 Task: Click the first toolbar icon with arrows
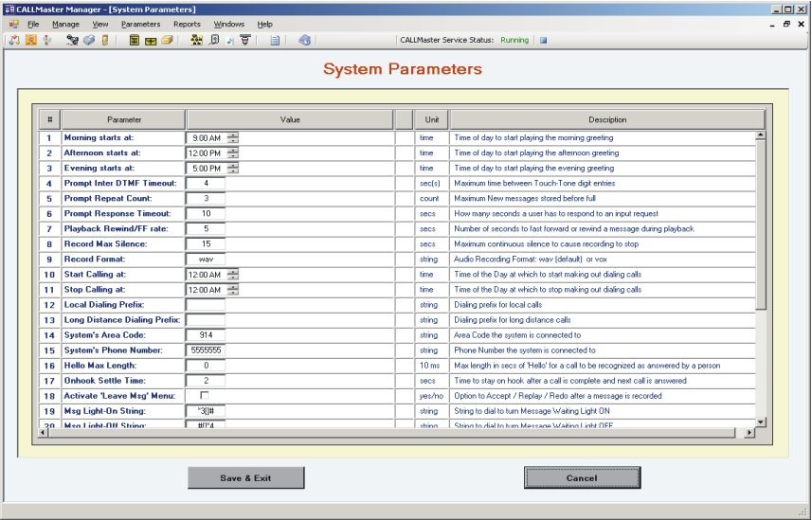click(14, 40)
